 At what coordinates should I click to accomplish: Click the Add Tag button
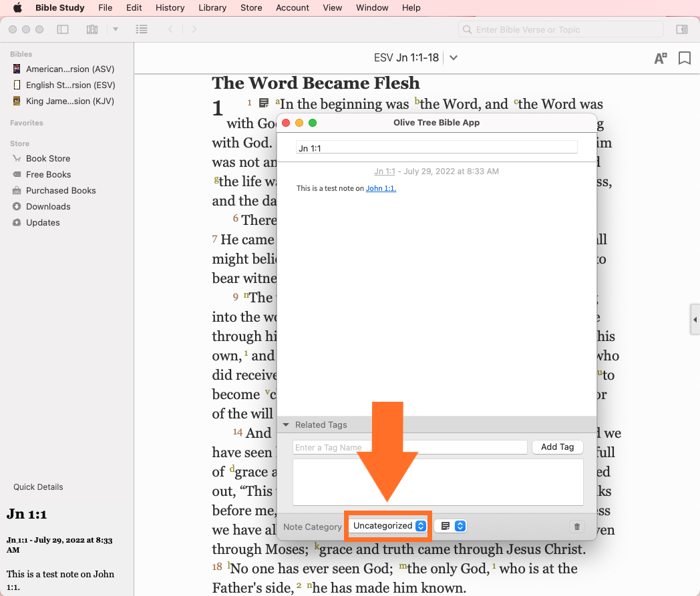coord(557,447)
